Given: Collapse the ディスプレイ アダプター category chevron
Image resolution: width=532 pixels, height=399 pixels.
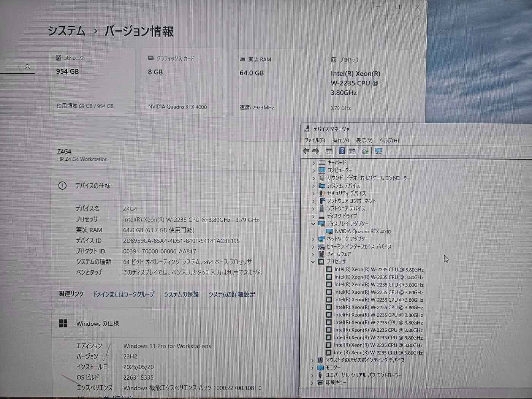Looking at the screenshot, I should click(x=313, y=223).
